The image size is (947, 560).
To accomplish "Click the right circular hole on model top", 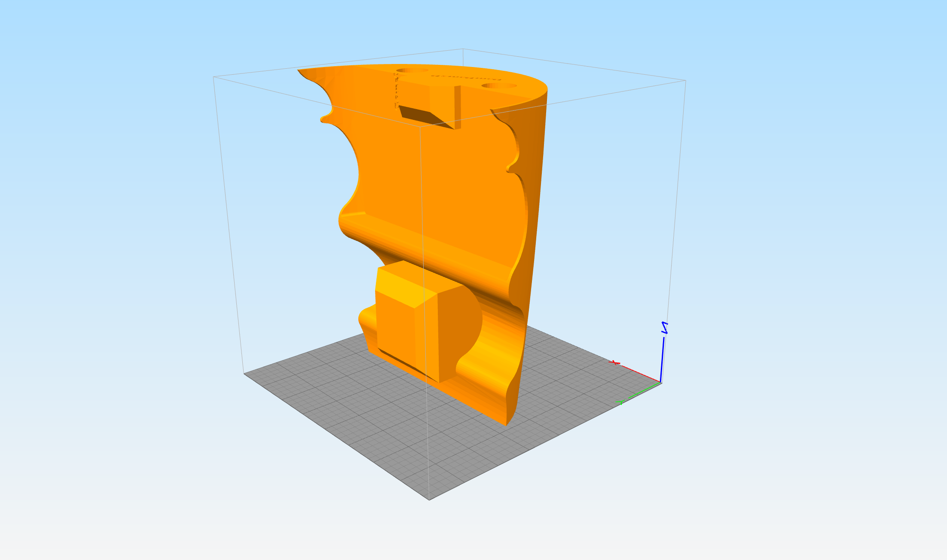I will coord(499,86).
